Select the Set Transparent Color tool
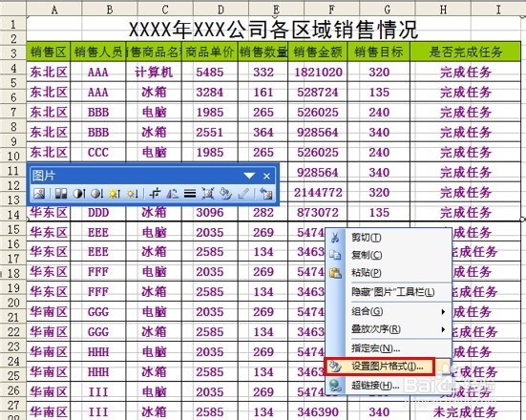The image size is (526, 420). (243, 194)
